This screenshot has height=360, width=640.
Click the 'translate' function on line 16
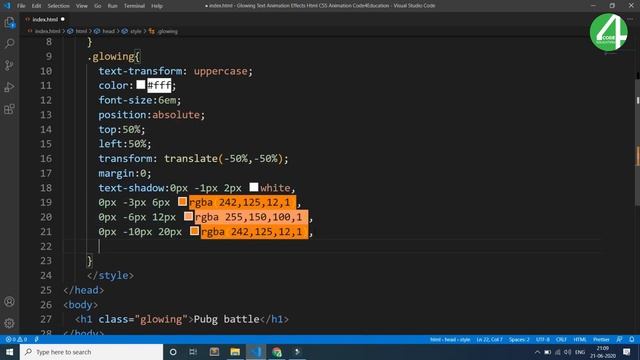[x=191, y=158]
